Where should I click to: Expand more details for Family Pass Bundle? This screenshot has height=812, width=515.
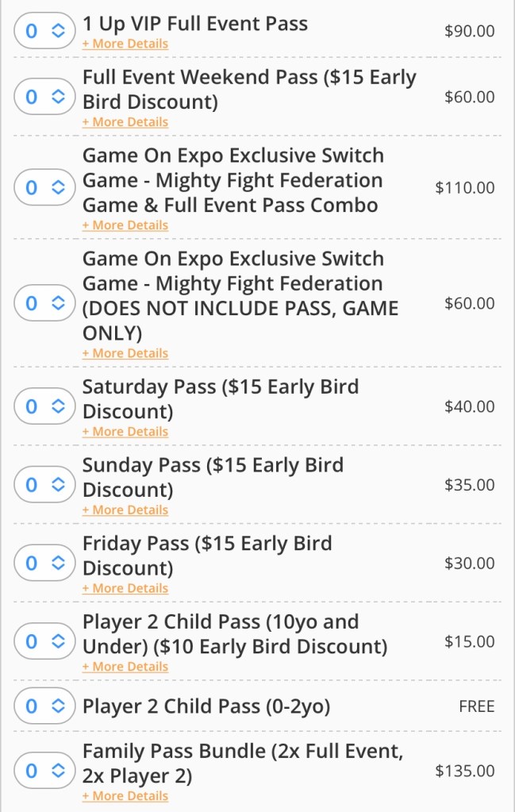pos(125,796)
